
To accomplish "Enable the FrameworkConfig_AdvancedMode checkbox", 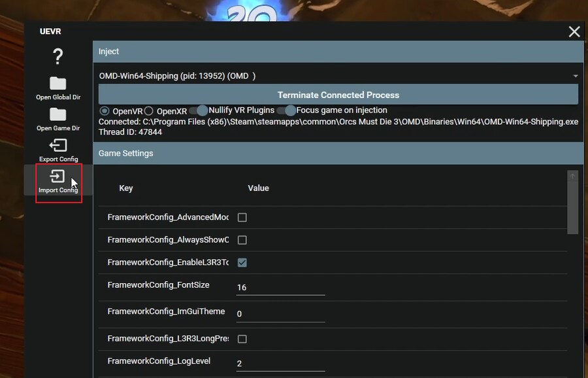I will (242, 217).
